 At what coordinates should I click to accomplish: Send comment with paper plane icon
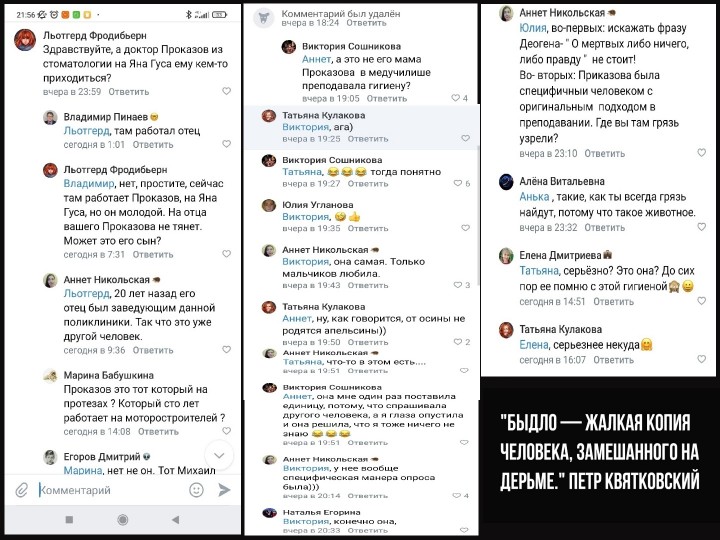[x=224, y=490]
